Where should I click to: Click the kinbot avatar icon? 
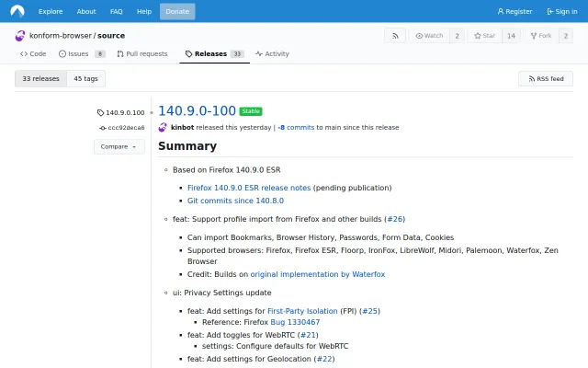pyautogui.click(x=163, y=127)
